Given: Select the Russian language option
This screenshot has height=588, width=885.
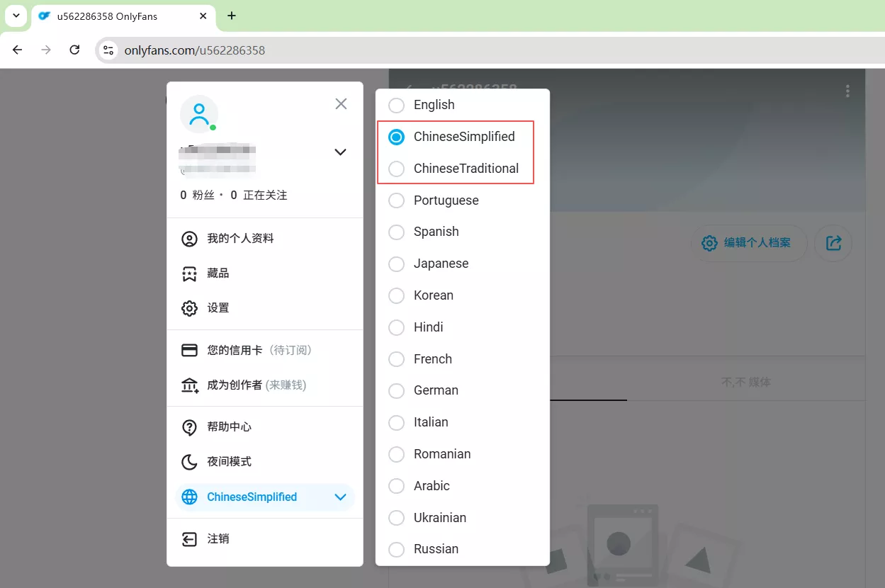Looking at the screenshot, I should 396,549.
